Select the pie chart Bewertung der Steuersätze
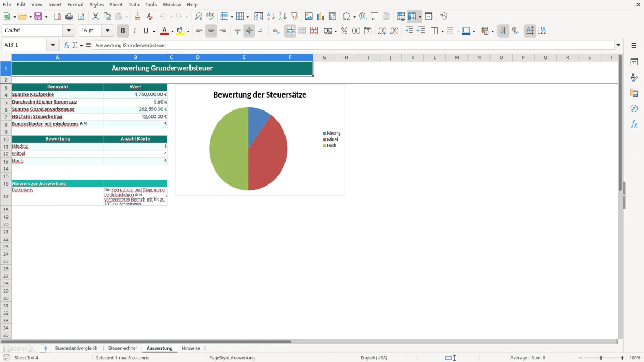Screen dimensions: 644x362 pos(260,140)
